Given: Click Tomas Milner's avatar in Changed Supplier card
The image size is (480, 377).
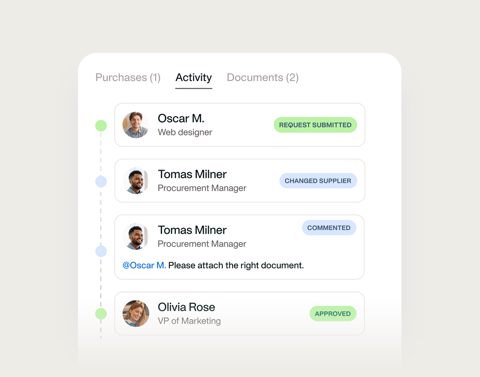Looking at the screenshot, I should point(136,181).
